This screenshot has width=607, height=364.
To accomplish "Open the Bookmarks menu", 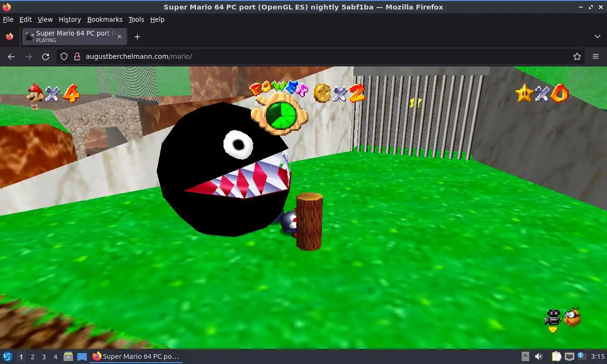I will pos(105,19).
